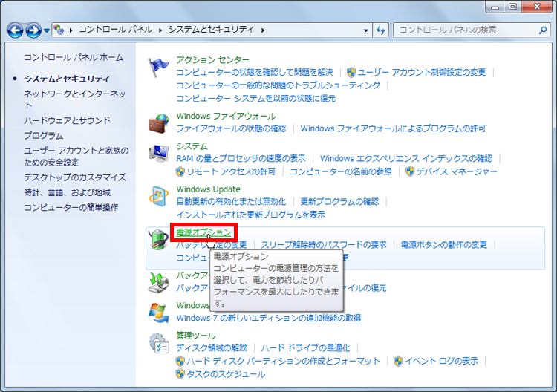
Task: Select 時計、言語、および地域 in the sidebar
Action: (67, 192)
